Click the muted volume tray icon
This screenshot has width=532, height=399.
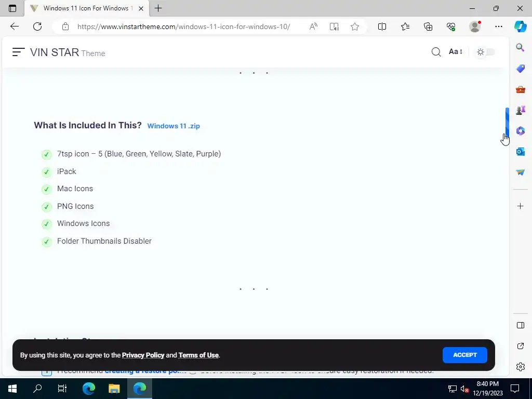coord(464,389)
